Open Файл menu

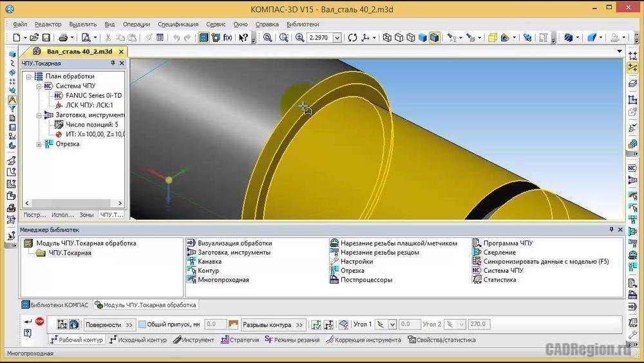[20, 25]
